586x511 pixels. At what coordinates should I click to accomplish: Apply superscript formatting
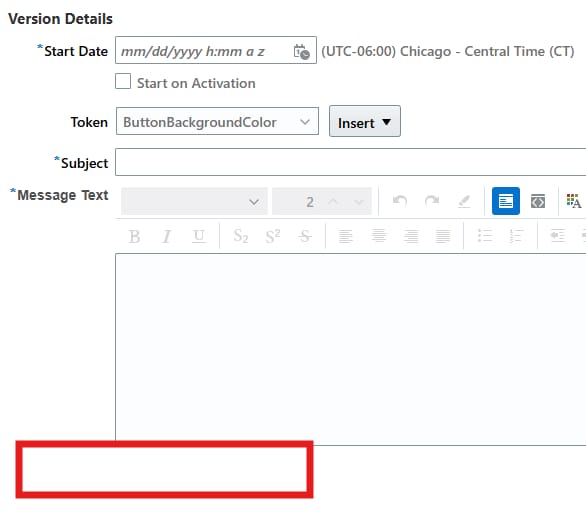click(273, 236)
